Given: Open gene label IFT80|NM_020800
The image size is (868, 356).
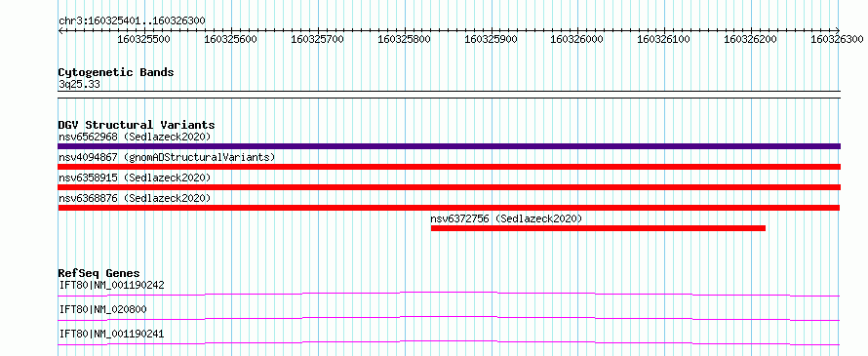Looking at the screenshot, I should click(103, 310).
